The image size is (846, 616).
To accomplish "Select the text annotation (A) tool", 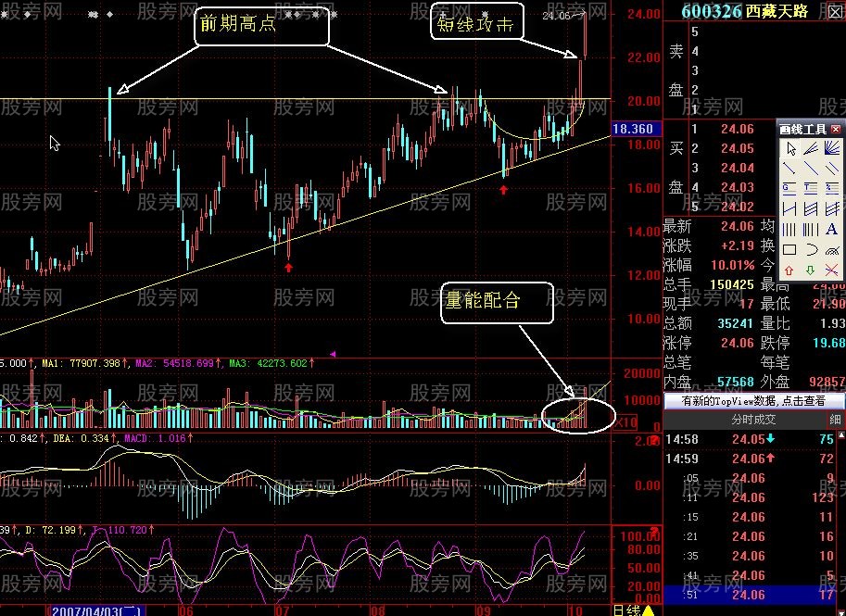I will click(831, 230).
